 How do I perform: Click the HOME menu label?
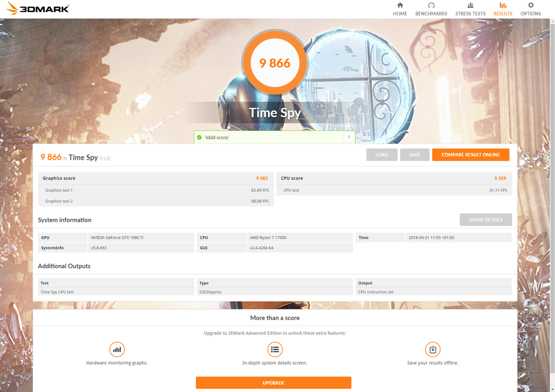coord(400,13)
